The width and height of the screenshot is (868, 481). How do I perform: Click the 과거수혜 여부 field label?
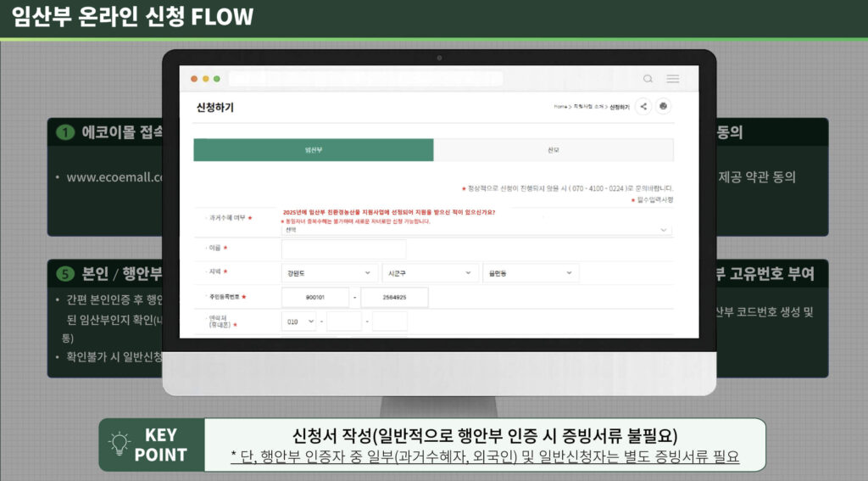[x=230, y=218]
